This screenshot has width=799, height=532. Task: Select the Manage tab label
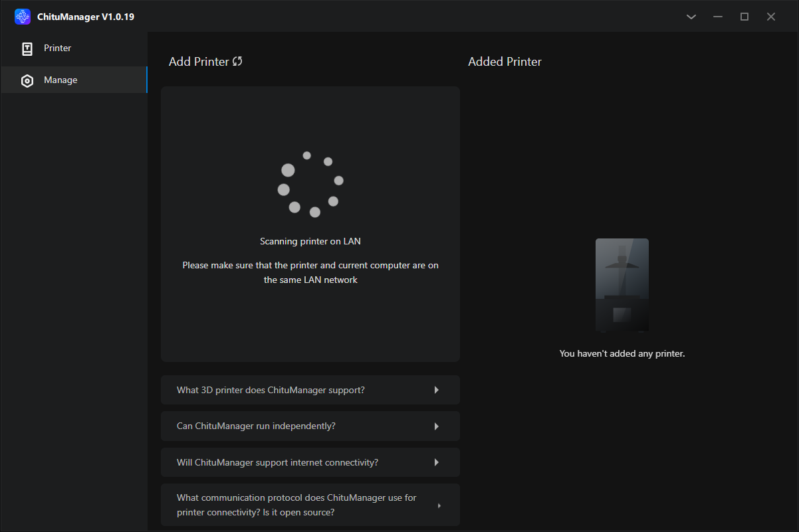point(60,80)
